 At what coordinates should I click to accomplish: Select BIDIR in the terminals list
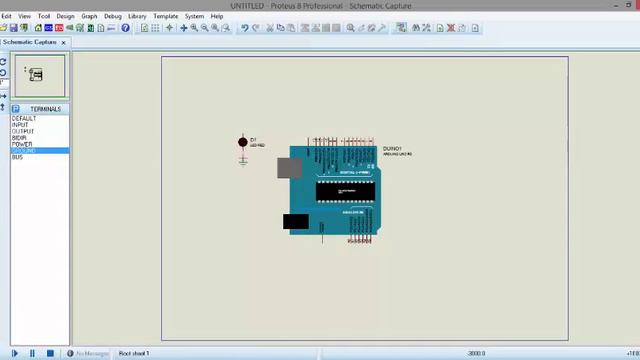pos(40,138)
